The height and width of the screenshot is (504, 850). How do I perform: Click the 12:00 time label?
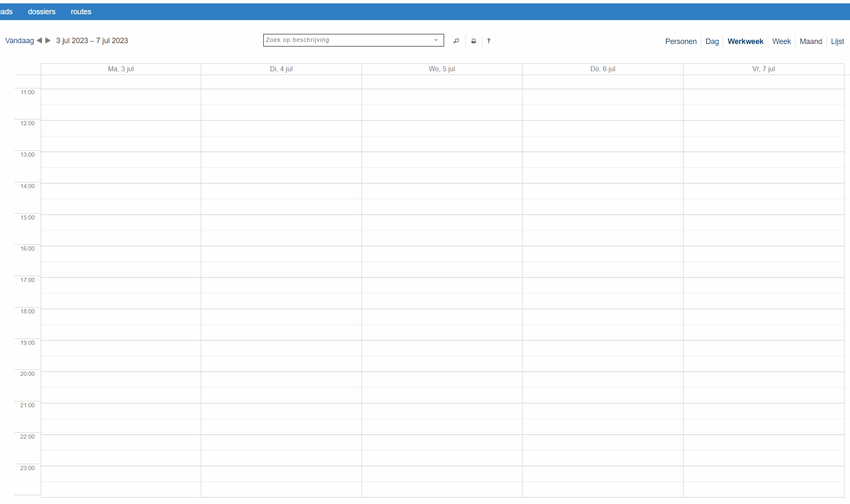28,123
